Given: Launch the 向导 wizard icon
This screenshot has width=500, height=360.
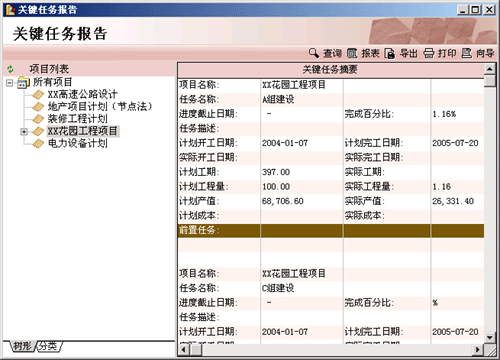Looking at the screenshot, I should pyautogui.click(x=467, y=53).
